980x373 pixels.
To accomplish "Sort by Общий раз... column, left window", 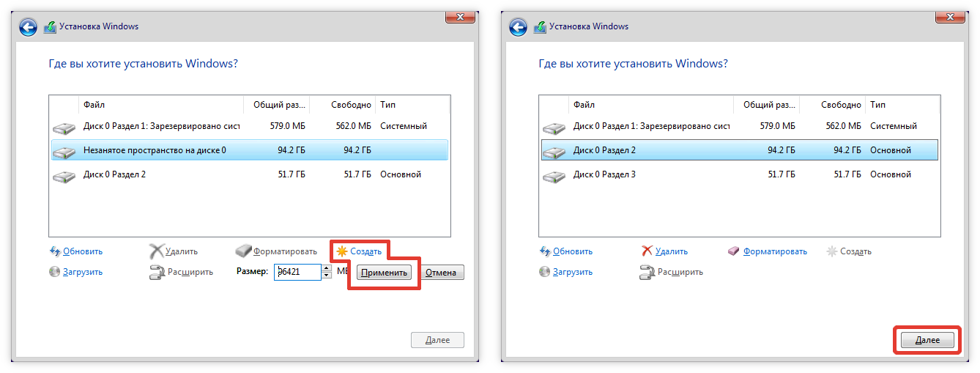I will [277, 105].
